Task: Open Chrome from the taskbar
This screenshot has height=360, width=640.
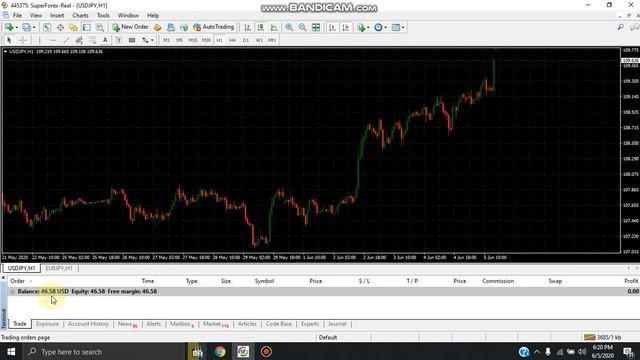Action: click(x=220, y=352)
